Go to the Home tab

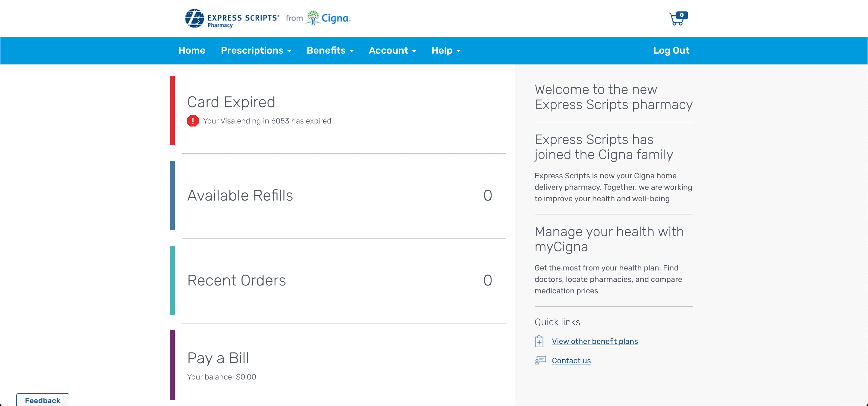coord(192,51)
